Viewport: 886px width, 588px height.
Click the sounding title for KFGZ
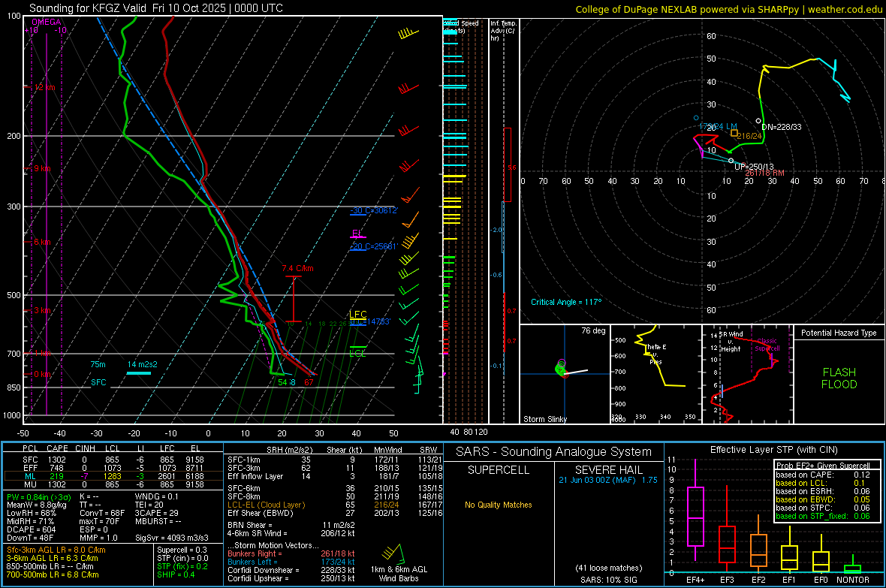(156, 8)
